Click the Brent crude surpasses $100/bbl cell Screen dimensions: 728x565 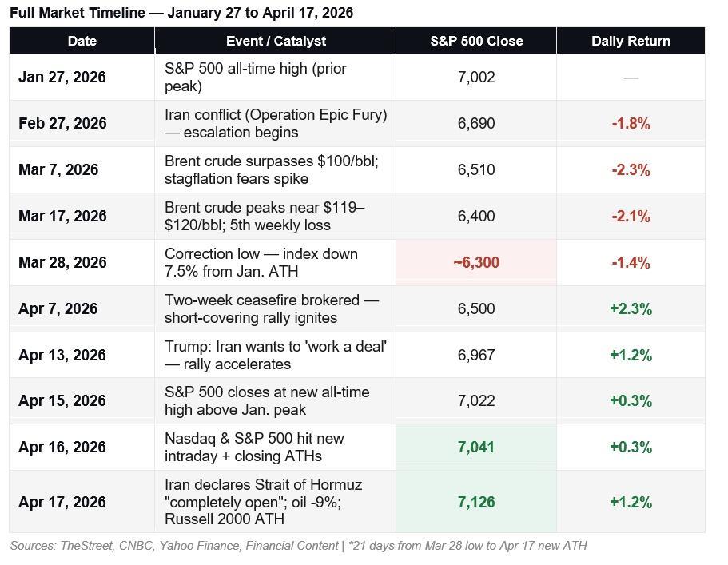pos(272,170)
